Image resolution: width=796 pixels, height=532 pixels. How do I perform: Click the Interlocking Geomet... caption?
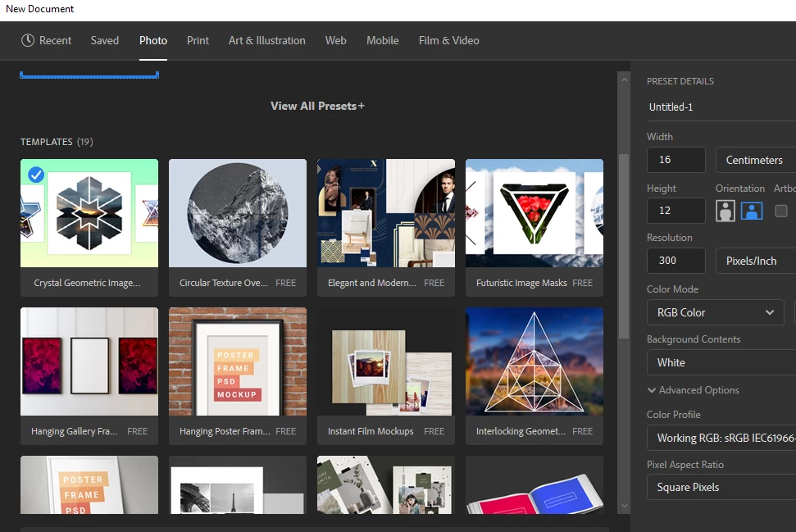coord(521,431)
